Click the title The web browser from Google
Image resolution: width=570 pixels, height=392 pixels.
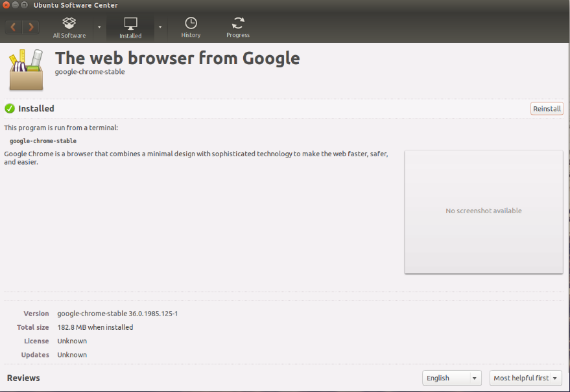[178, 58]
